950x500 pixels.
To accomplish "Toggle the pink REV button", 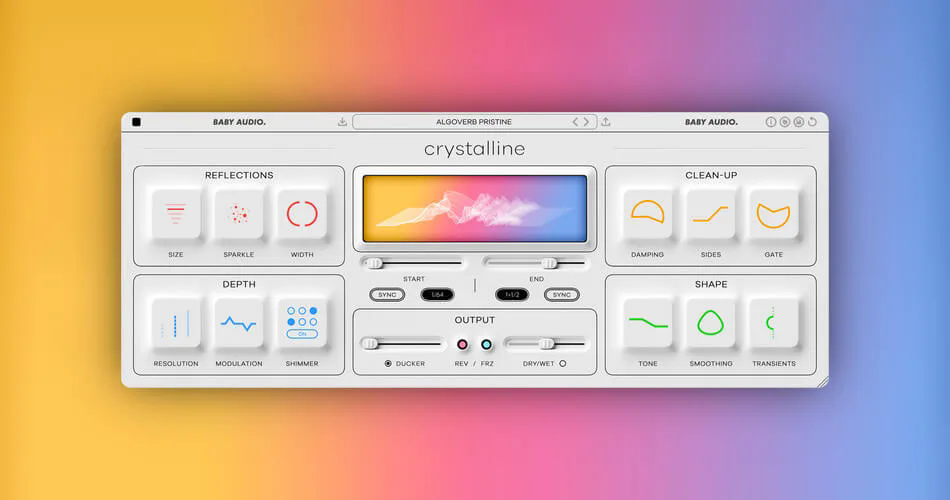I will coord(462,344).
